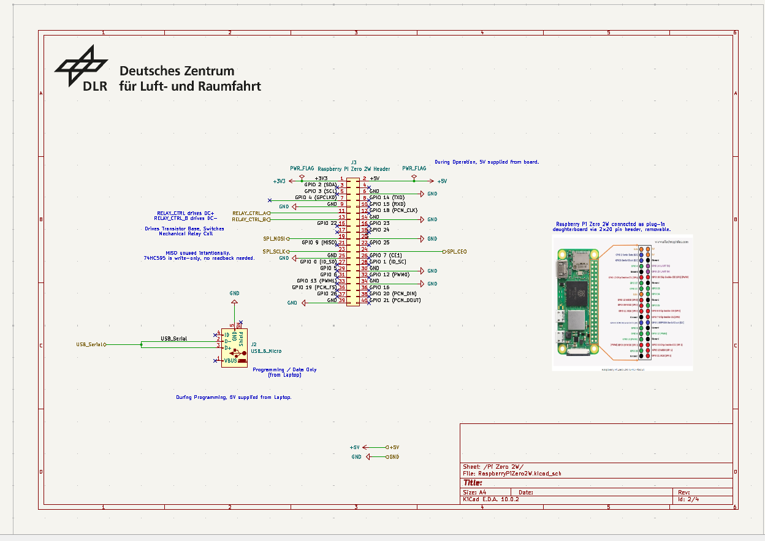Select note 'During Operation, 5V supplied from board.'
This screenshot has height=541, width=765.
coord(487,162)
